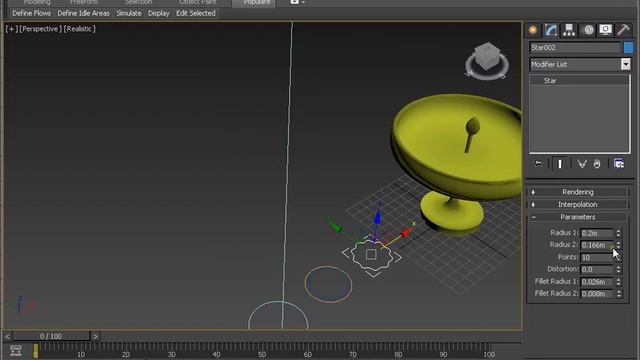
Task: Click the Fillet Radius 2 value field
Action: (x=597, y=293)
